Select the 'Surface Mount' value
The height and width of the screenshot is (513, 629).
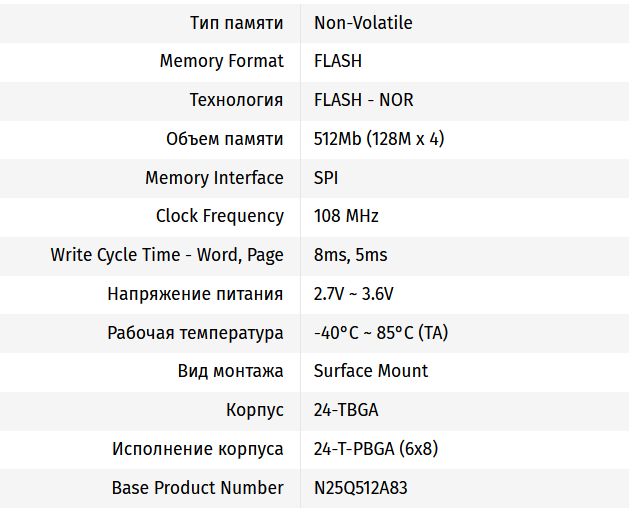371,371
